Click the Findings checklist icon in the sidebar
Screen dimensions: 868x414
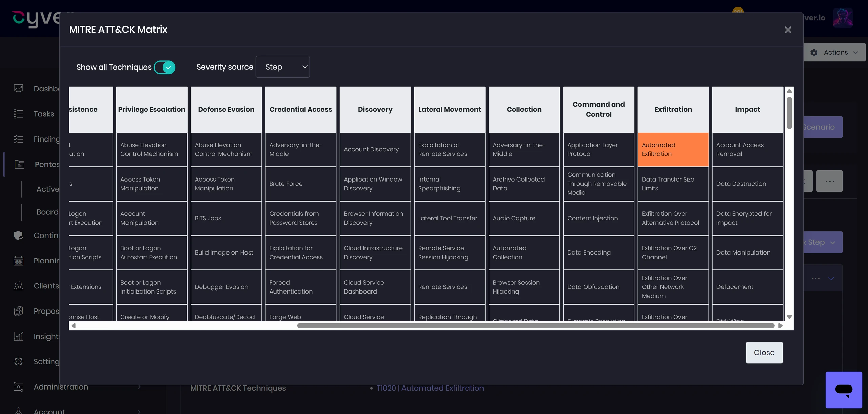pyautogui.click(x=18, y=139)
